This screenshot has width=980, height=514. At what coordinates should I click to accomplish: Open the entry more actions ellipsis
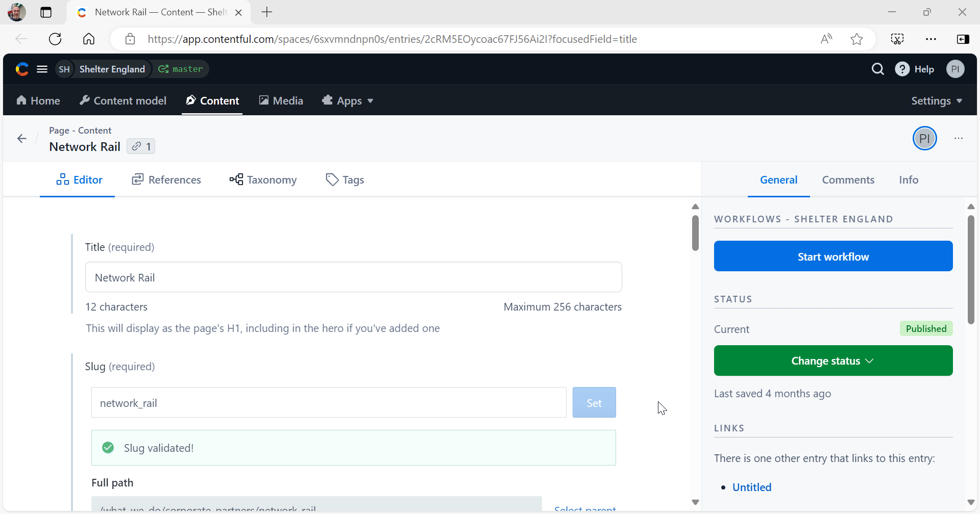959,138
